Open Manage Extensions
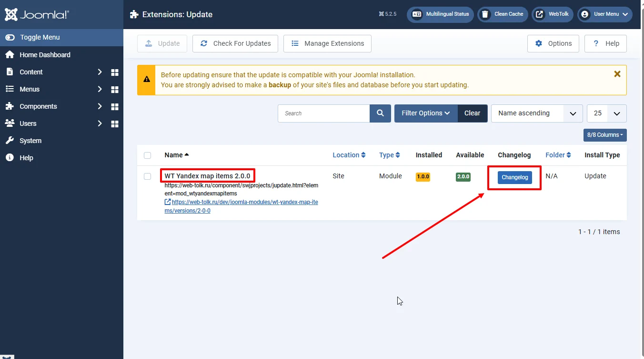Image resolution: width=644 pixels, height=359 pixels. pos(327,43)
